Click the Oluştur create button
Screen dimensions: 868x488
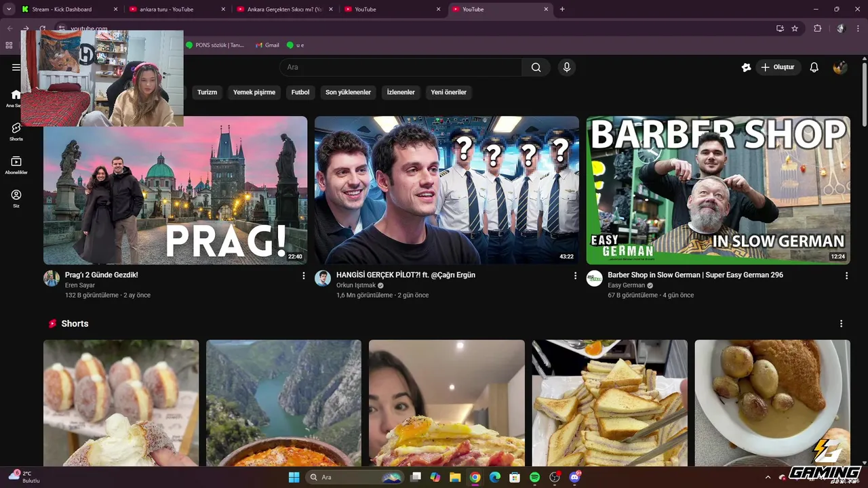[x=778, y=67]
